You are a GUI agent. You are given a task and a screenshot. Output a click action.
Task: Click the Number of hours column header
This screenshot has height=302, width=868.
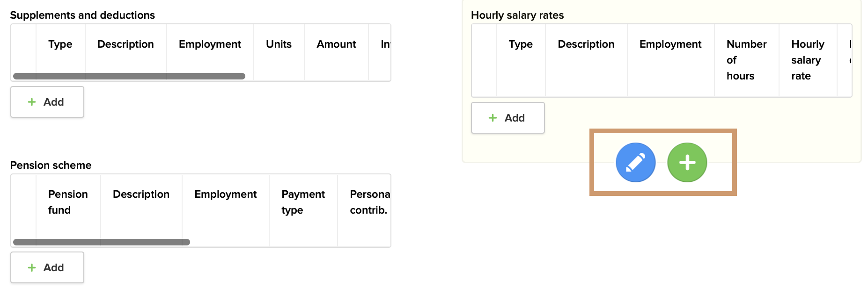[x=746, y=60]
